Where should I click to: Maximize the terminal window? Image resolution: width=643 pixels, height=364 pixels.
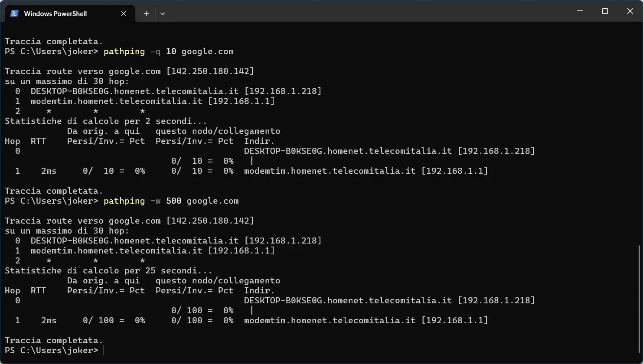pyautogui.click(x=605, y=11)
